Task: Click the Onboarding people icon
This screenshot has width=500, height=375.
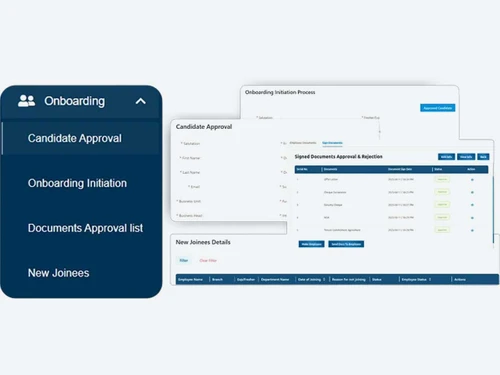Action: point(26,101)
